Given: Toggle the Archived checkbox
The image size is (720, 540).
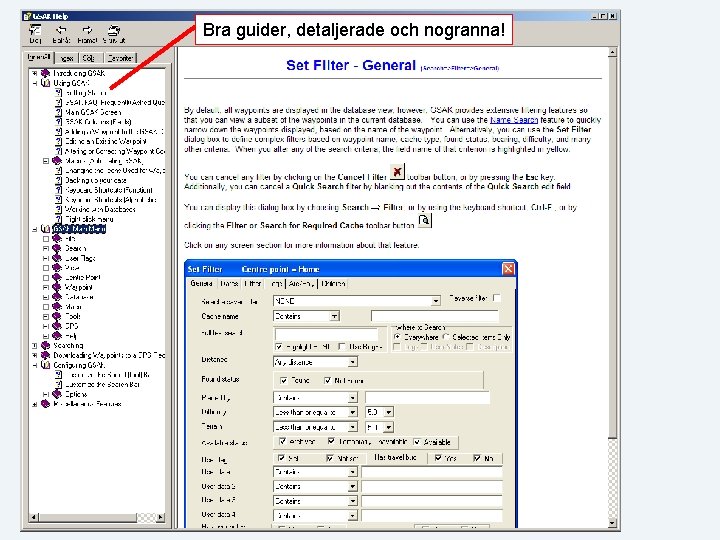Looking at the screenshot, I should (x=282, y=442).
